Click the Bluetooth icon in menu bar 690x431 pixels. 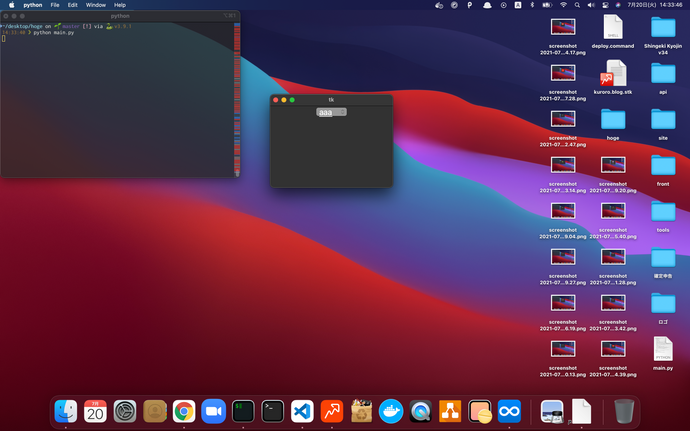coord(532,5)
